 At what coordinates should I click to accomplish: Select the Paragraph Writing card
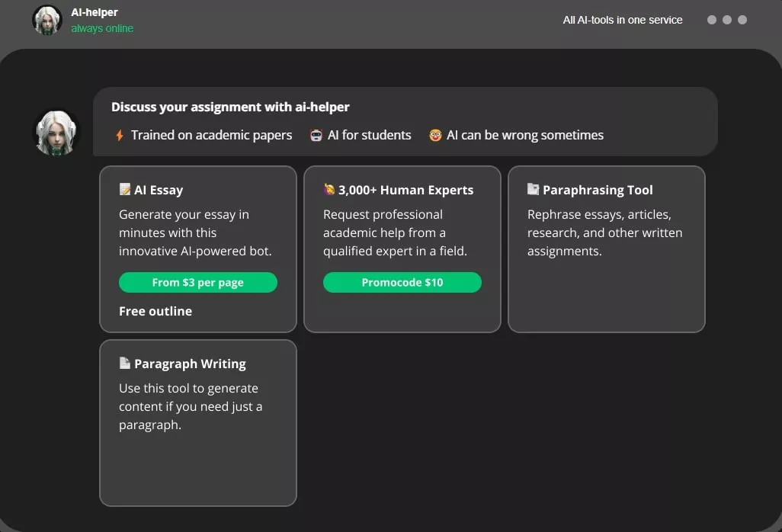[198, 423]
